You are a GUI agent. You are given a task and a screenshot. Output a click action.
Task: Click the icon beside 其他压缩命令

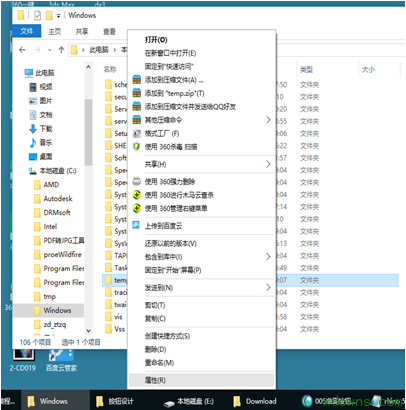click(x=137, y=119)
